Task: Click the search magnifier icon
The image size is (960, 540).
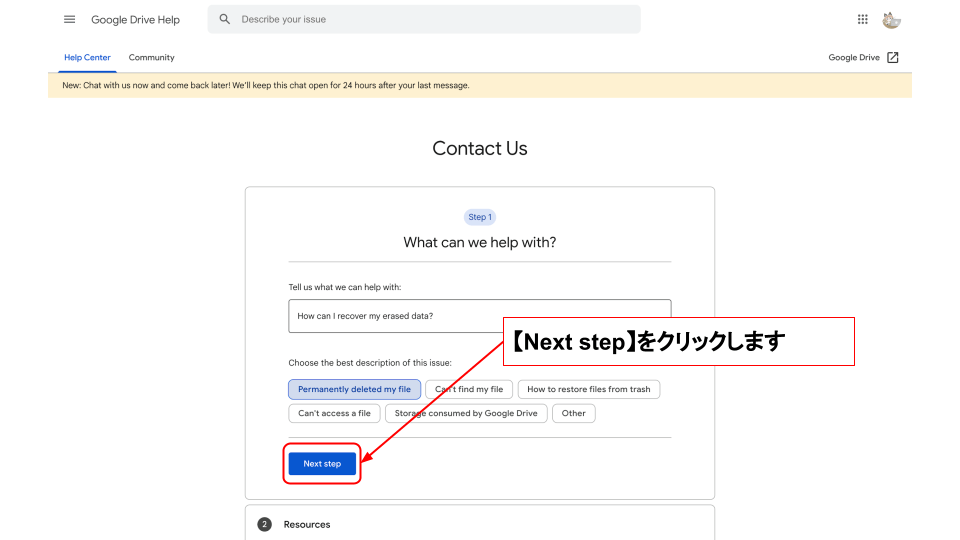Action: 225,20
